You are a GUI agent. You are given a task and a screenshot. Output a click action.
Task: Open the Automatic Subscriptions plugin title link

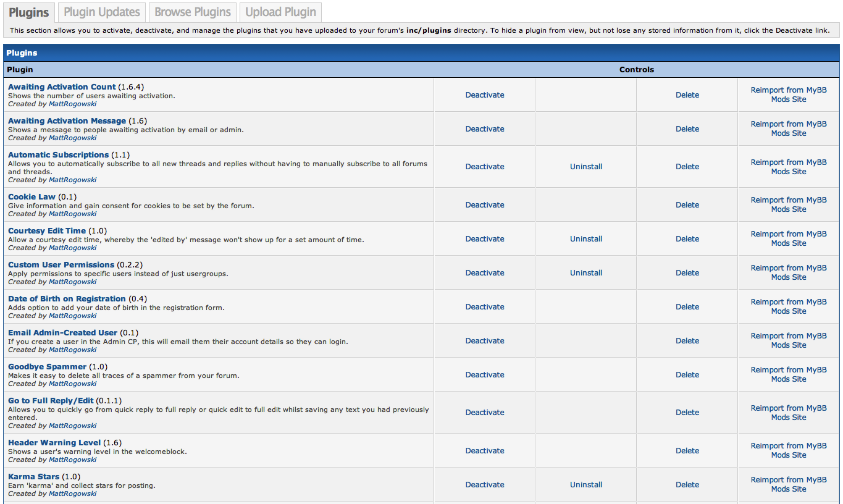click(58, 155)
